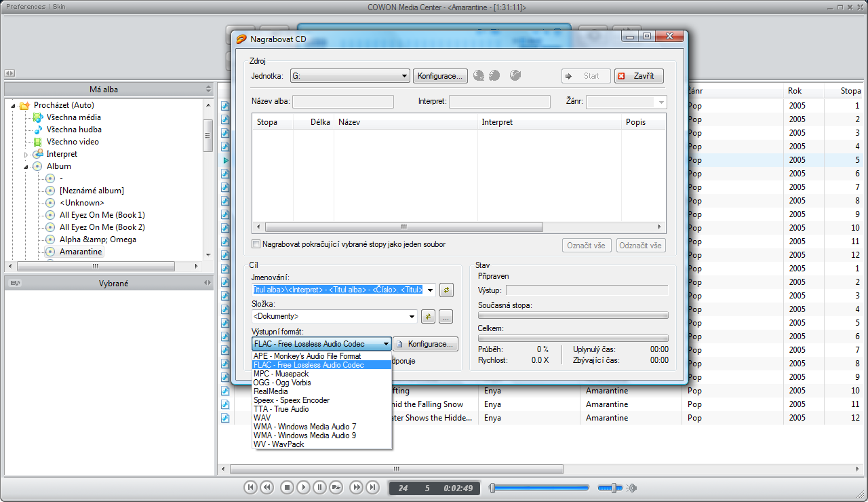Open the Jednotka drive dropdown
This screenshot has height=502, width=868.
pyautogui.click(x=350, y=76)
